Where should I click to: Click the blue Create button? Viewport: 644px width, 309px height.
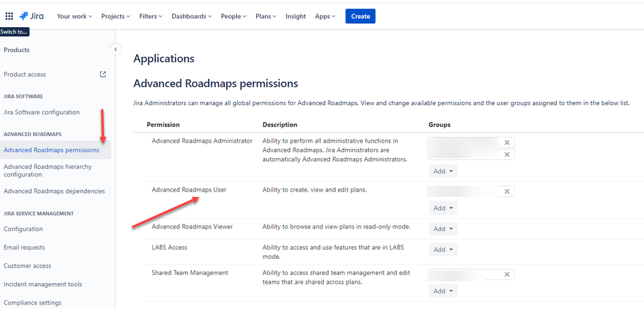point(360,16)
